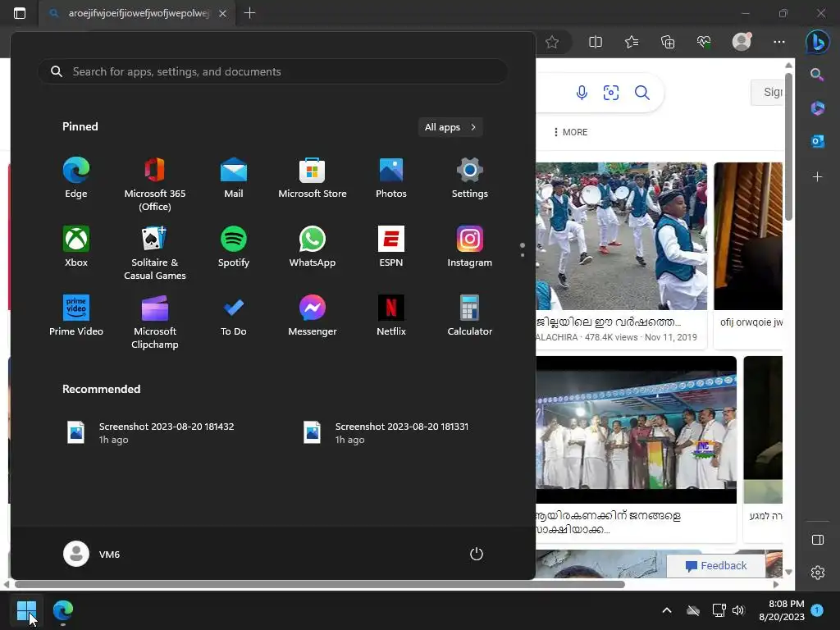Click the Start menu search box

(272, 71)
